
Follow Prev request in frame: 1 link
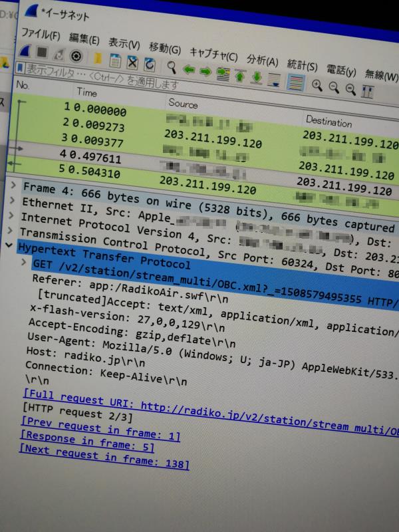100,428
